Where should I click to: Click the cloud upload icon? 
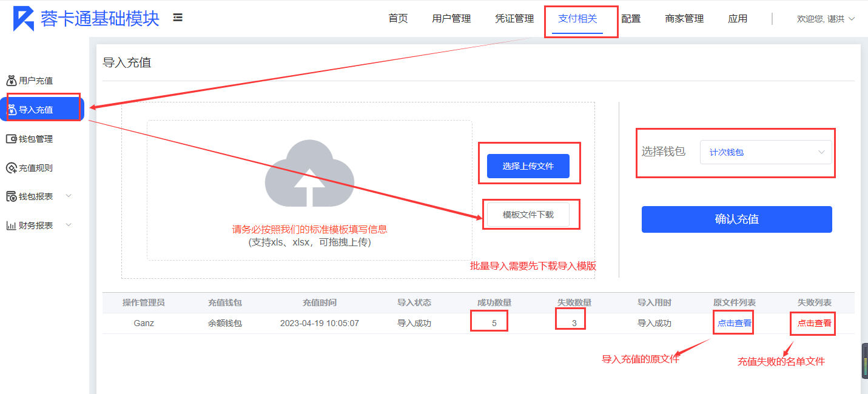click(309, 173)
